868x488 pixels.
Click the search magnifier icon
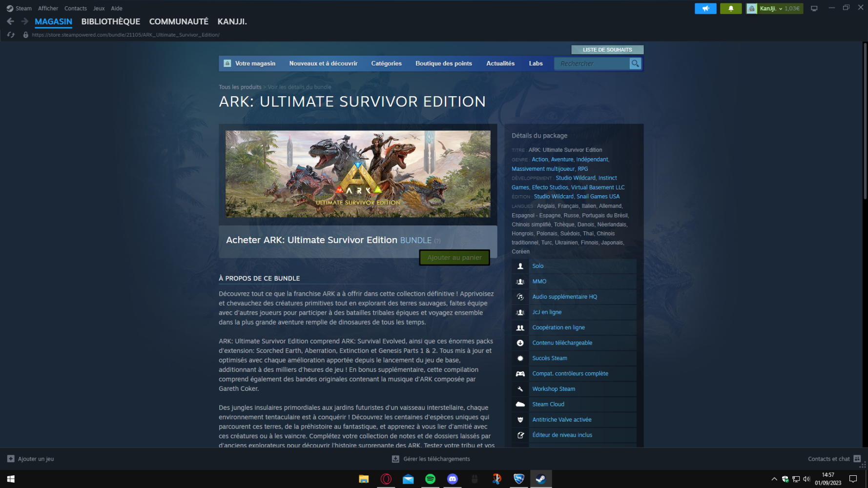pyautogui.click(x=635, y=63)
